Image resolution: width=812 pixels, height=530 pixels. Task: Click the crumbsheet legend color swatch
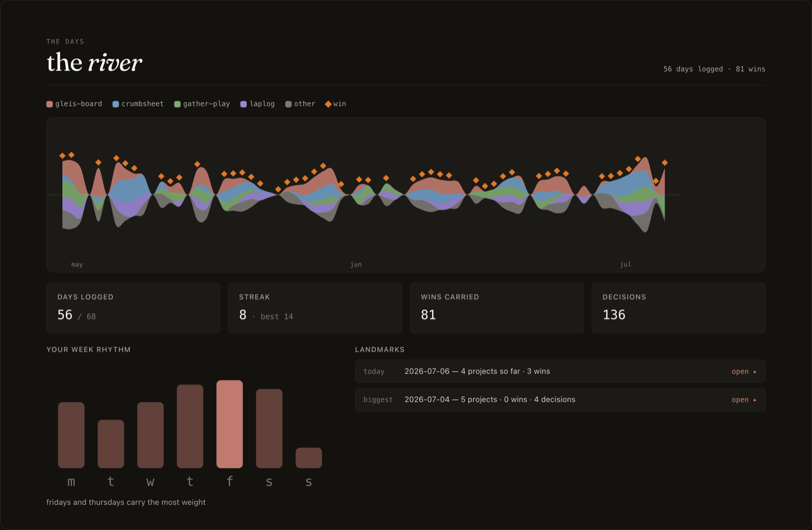click(116, 104)
